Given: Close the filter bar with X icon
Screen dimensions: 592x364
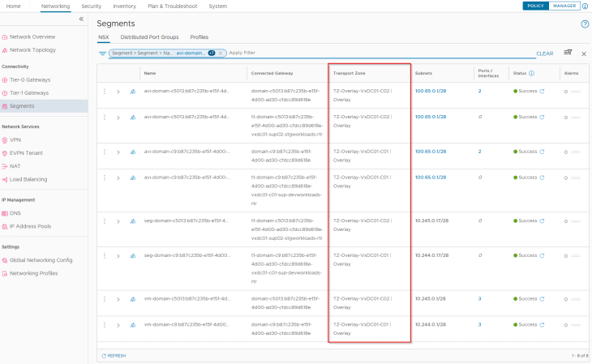Looking at the screenshot, I should click(x=584, y=54).
